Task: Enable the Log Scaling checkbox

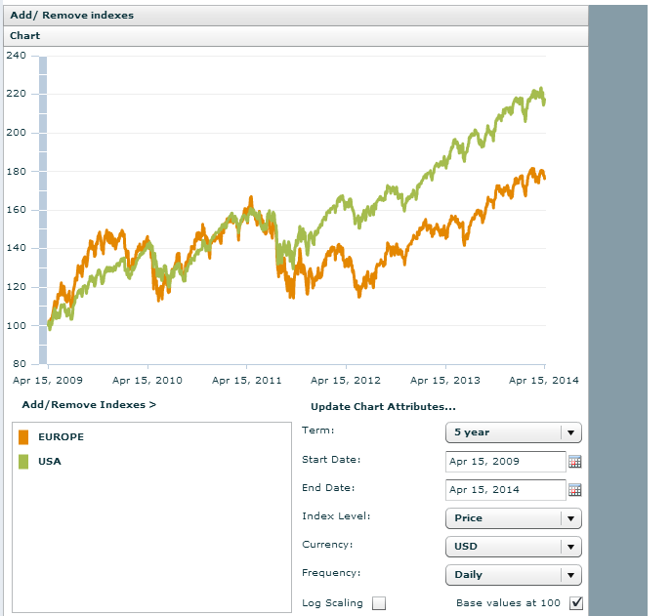Action: [379, 603]
